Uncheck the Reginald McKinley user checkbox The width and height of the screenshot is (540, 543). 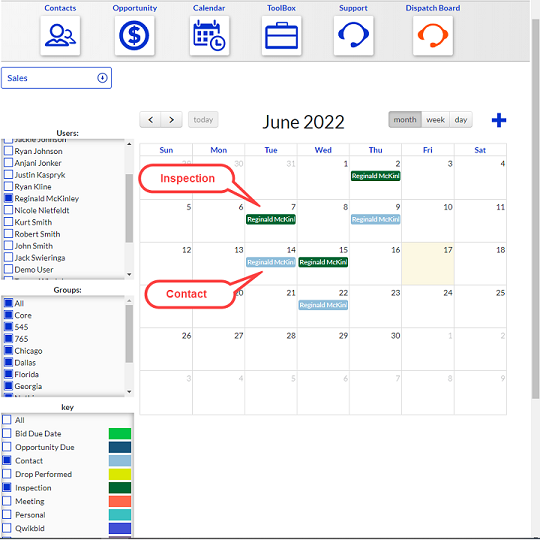8,198
